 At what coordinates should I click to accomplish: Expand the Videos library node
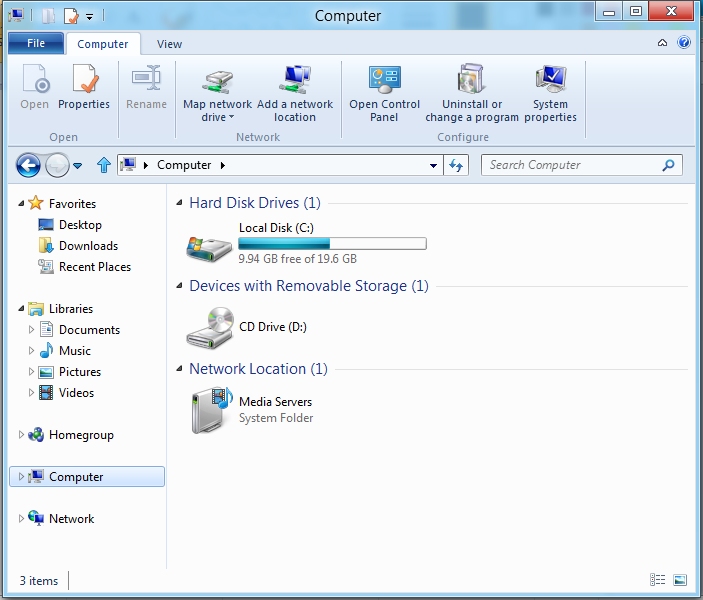pos(31,392)
